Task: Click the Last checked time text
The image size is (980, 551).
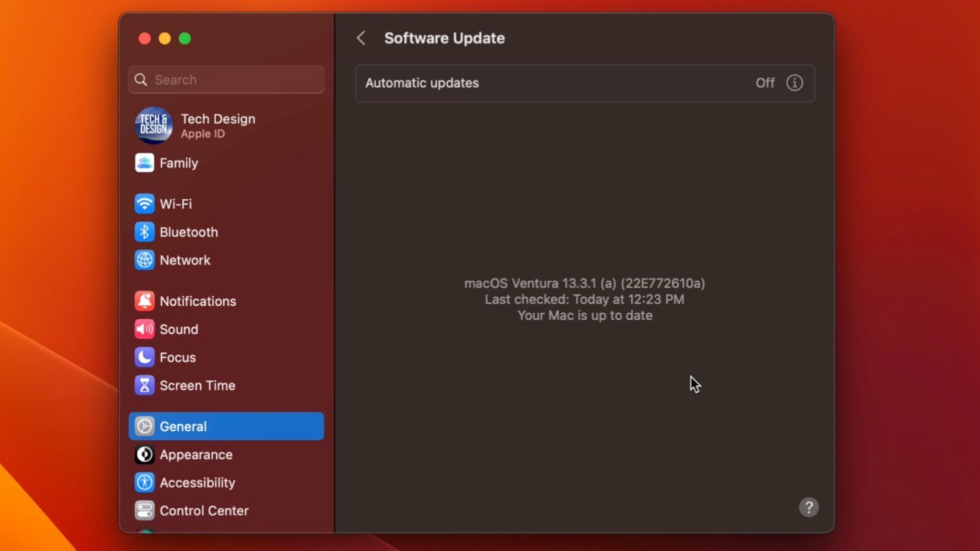Action: click(x=584, y=299)
